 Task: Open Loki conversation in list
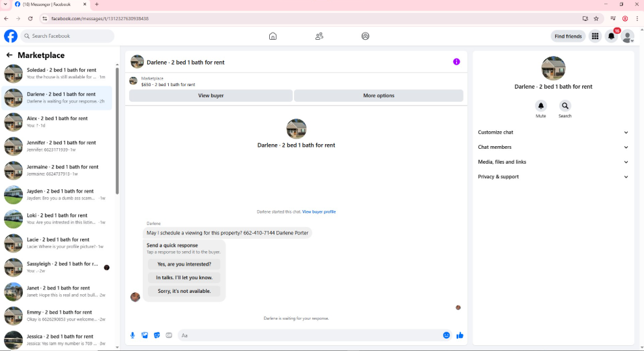(57, 219)
